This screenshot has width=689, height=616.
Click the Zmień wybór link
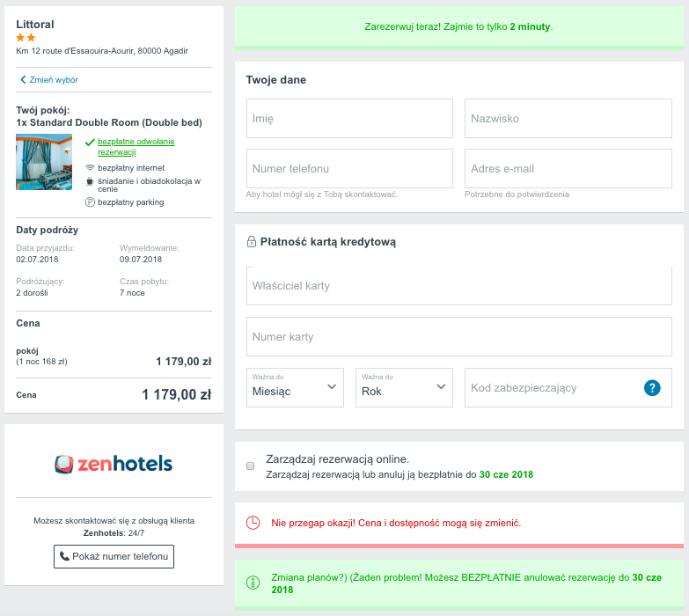[x=54, y=79]
